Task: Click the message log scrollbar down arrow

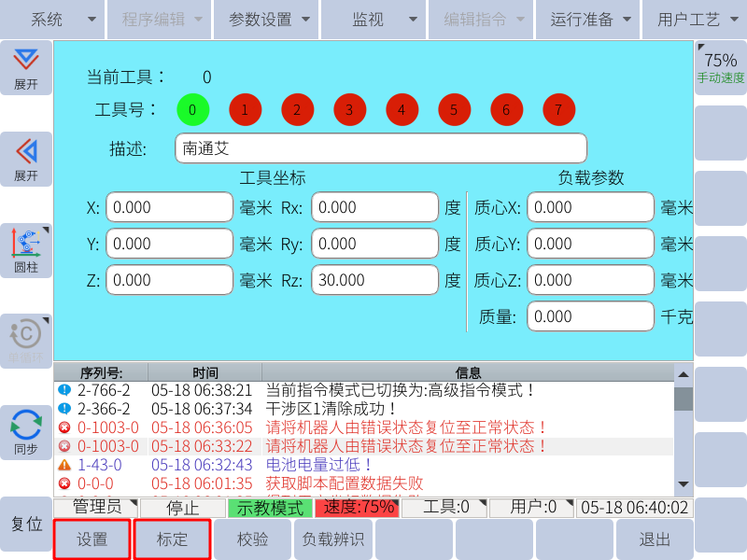Action: coord(684,484)
